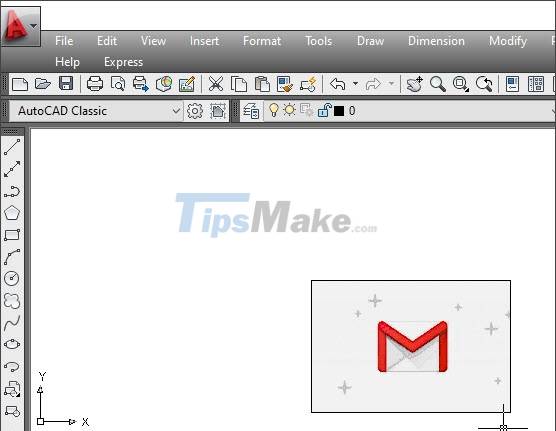Click the Plot printer icon
This screenshot has width=556, height=431.
click(x=95, y=84)
